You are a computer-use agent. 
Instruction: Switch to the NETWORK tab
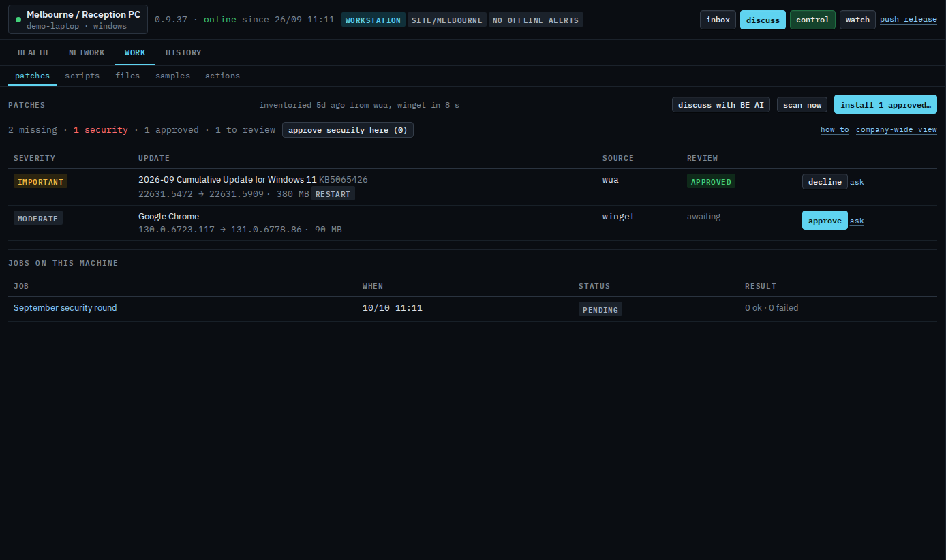click(x=87, y=52)
